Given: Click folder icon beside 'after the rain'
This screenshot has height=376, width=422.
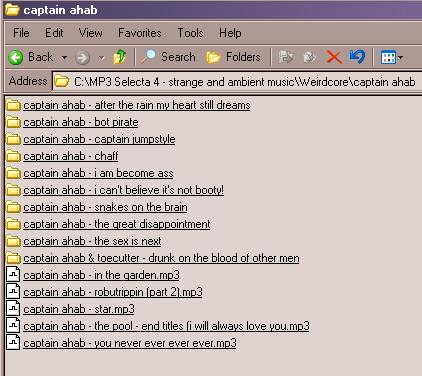Looking at the screenshot, I should (x=13, y=105).
